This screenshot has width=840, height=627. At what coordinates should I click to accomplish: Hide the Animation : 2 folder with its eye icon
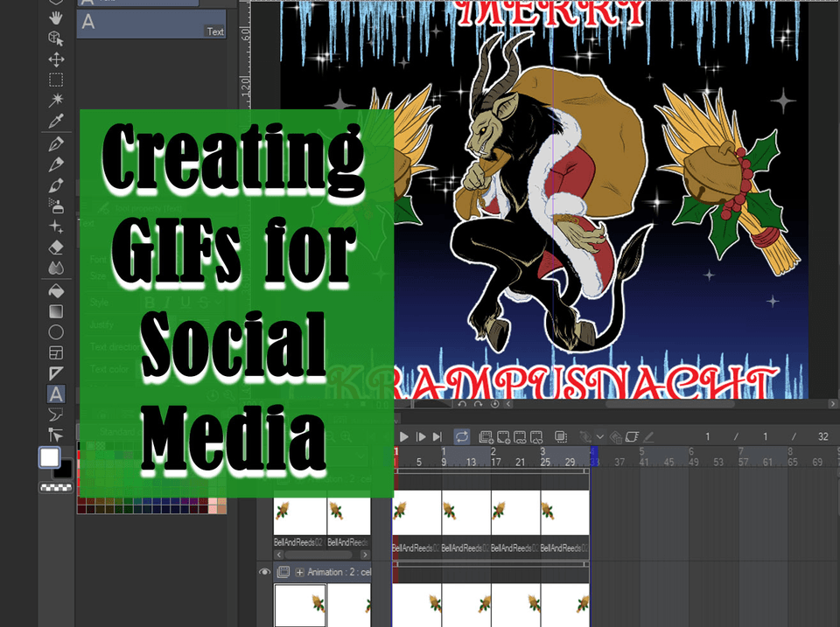click(x=264, y=572)
